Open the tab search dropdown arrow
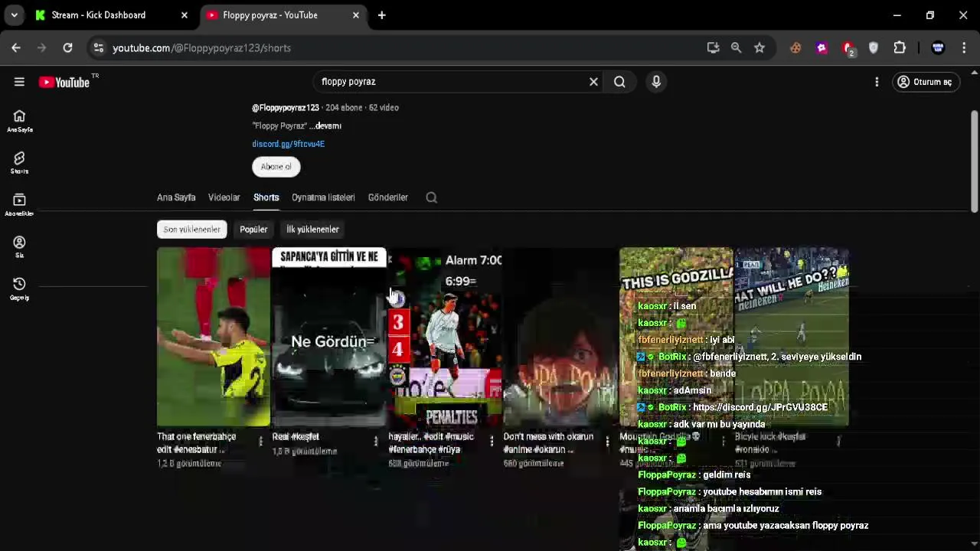 14,15
